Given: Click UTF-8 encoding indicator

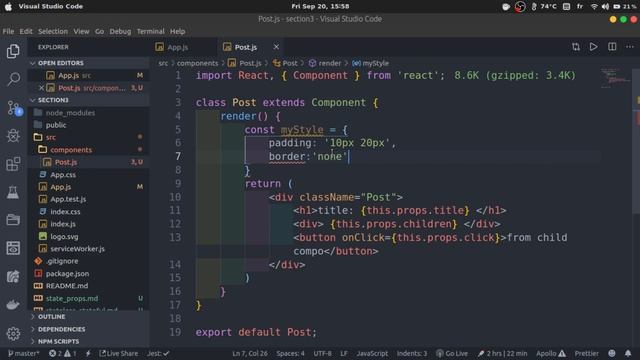Looking at the screenshot, I should (322, 353).
